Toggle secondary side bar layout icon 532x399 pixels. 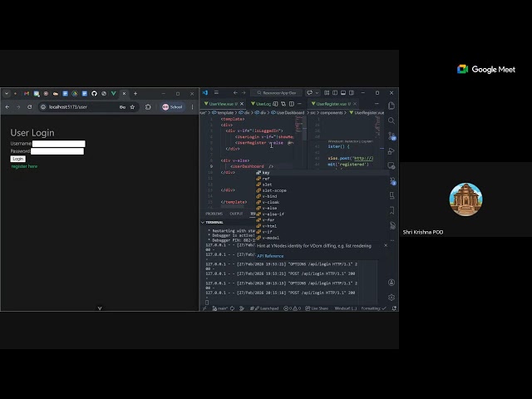tap(352, 92)
